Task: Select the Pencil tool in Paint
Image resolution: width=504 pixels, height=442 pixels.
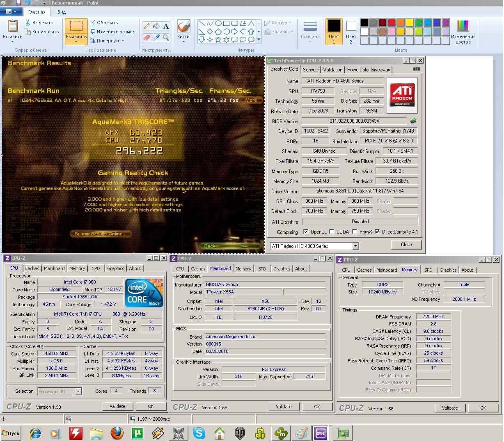Action: pos(147,26)
